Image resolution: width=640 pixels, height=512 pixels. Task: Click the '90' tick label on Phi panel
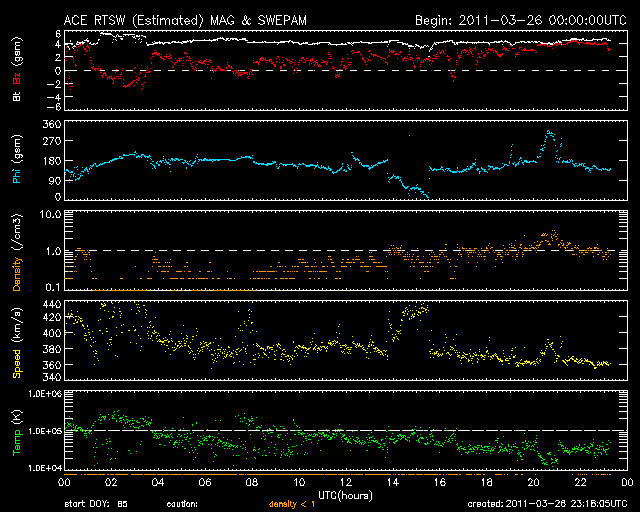[x=55, y=180]
